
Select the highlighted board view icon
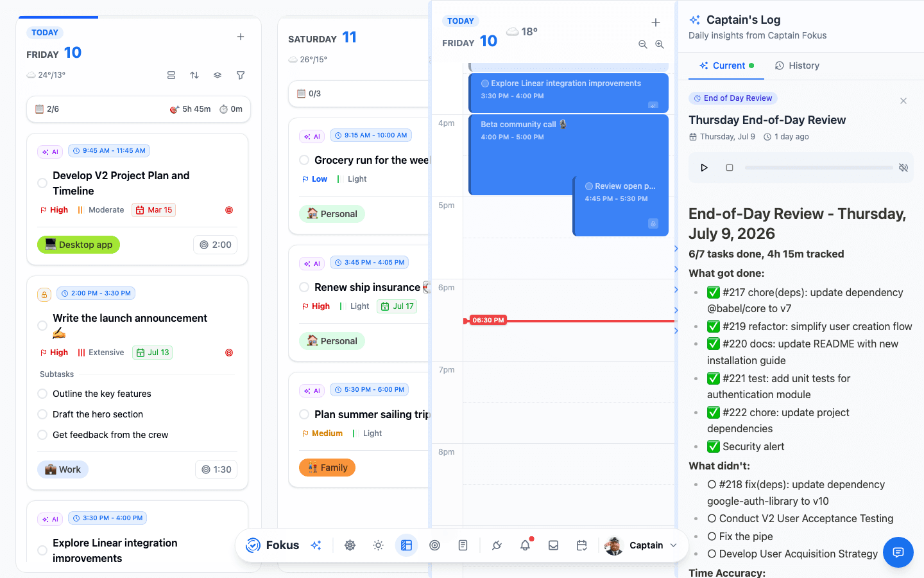coord(407,545)
